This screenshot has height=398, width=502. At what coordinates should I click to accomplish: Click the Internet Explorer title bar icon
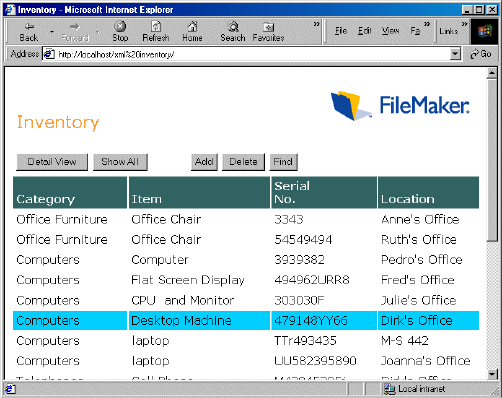point(10,10)
